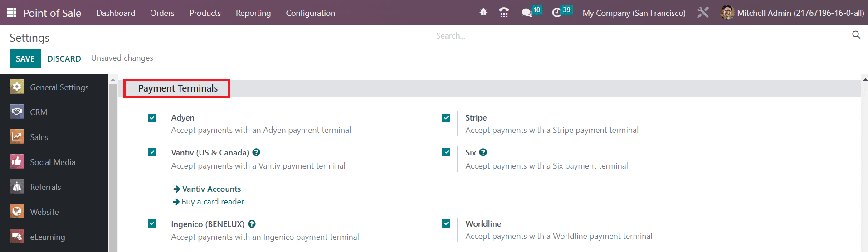
Task: Open the Orders menu
Action: coord(162,13)
